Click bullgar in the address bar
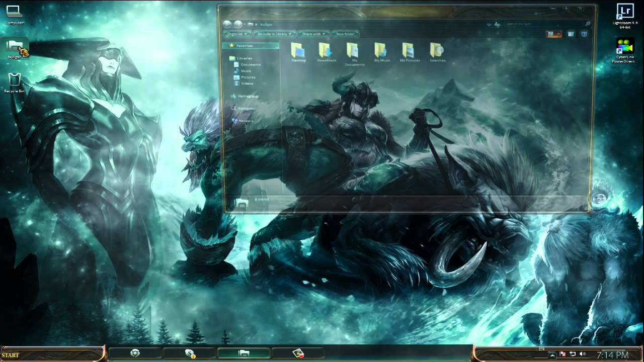 (x=266, y=24)
